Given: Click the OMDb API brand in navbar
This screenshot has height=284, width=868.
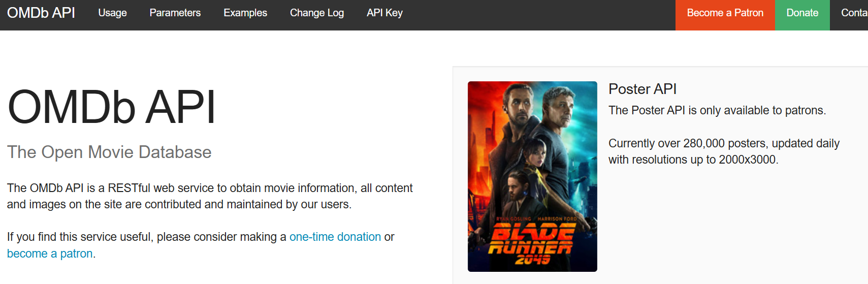Looking at the screenshot, I should tap(41, 13).
